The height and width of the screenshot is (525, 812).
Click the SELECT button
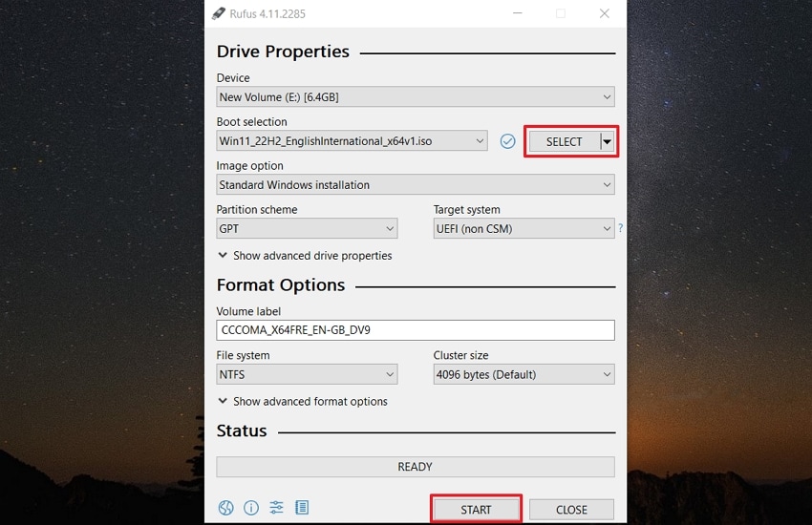point(565,141)
